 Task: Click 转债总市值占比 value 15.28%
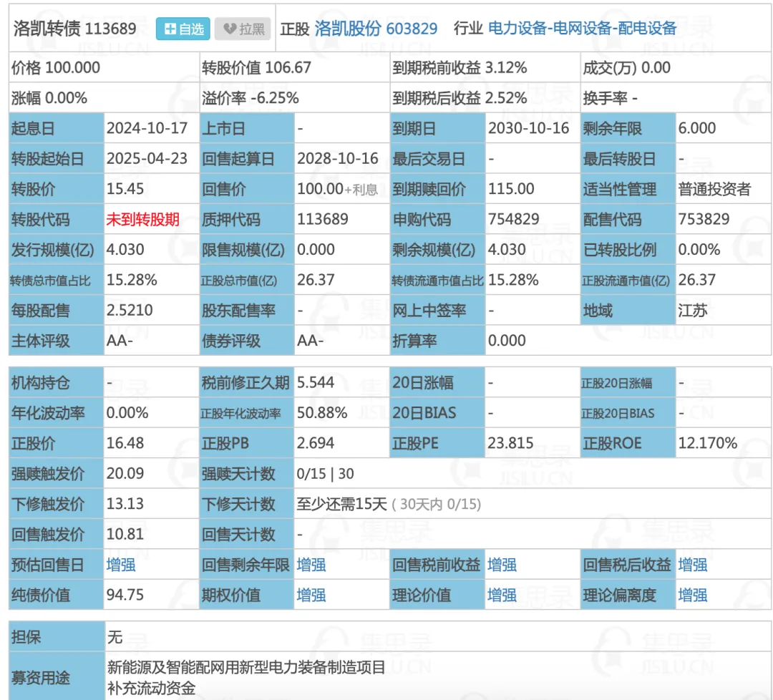coord(132,281)
